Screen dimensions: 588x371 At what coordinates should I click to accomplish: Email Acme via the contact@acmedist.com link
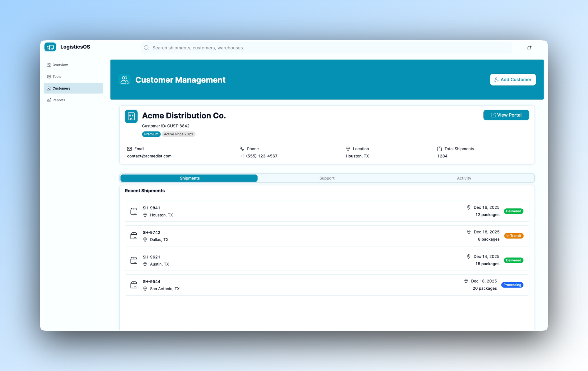tap(149, 156)
